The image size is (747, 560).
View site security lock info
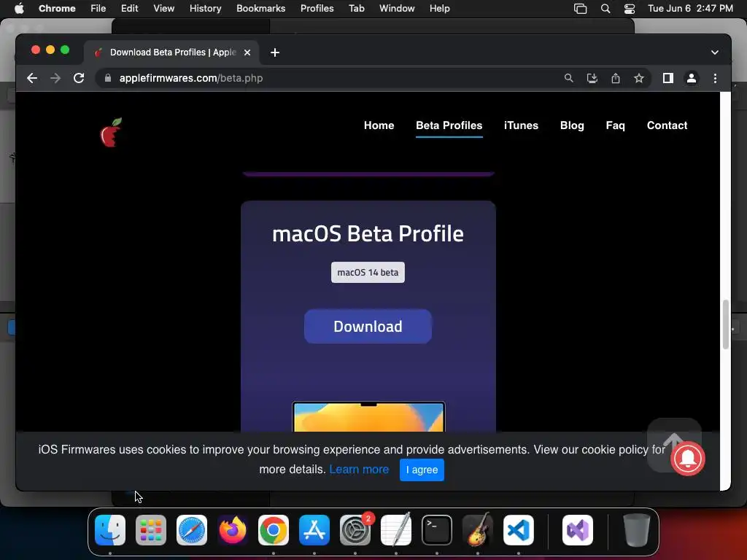click(x=108, y=78)
